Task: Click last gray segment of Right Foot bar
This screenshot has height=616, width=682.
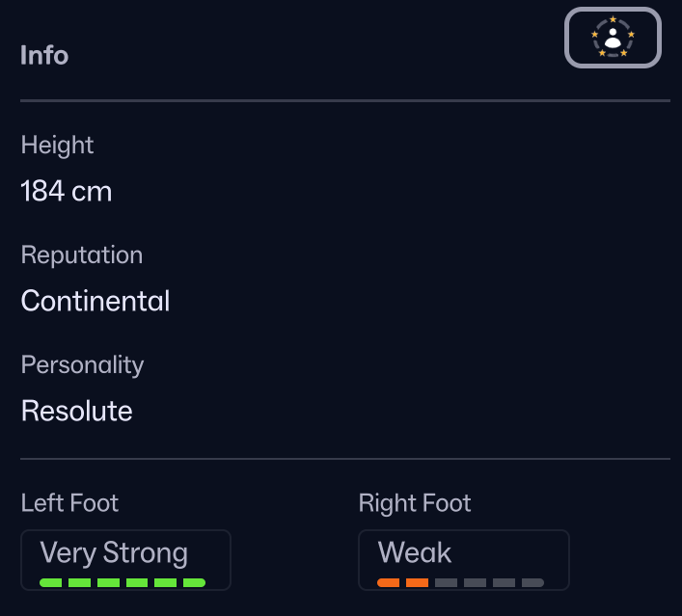Action: point(532,583)
